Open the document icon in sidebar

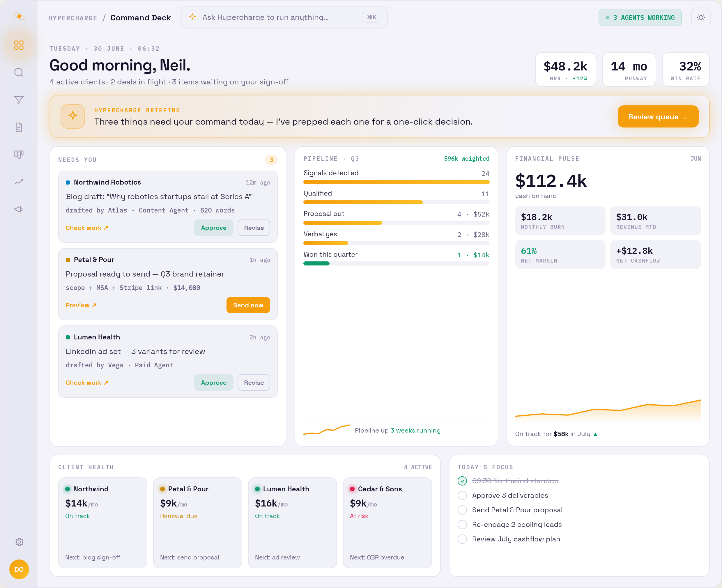click(19, 127)
